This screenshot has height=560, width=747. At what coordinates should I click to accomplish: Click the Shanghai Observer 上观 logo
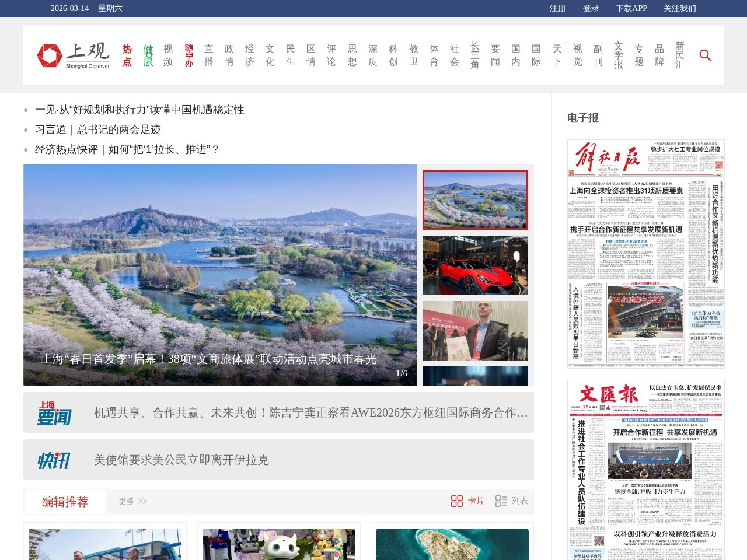(x=74, y=55)
